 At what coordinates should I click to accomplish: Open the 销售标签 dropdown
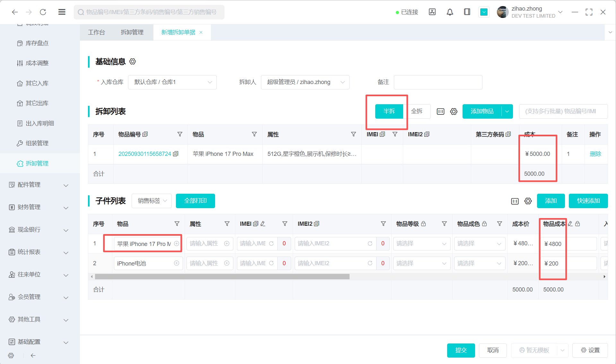click(152, 201)
